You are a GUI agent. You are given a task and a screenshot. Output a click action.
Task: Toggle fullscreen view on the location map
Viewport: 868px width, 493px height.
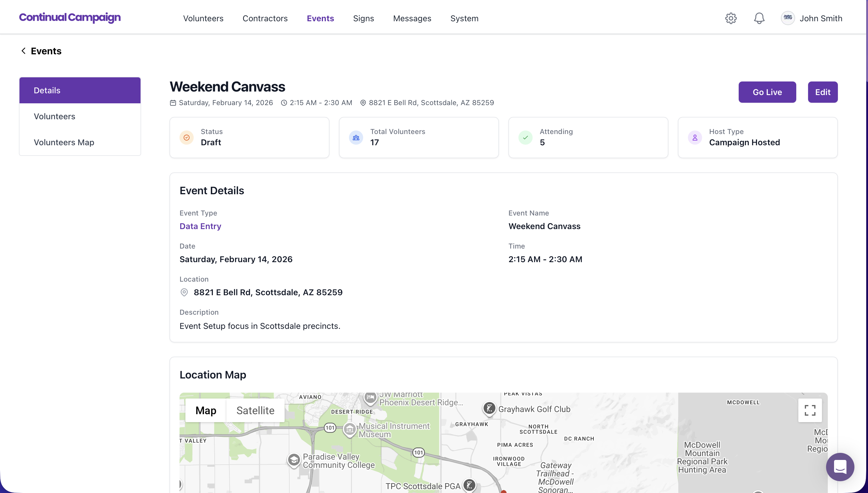(810, 410)
